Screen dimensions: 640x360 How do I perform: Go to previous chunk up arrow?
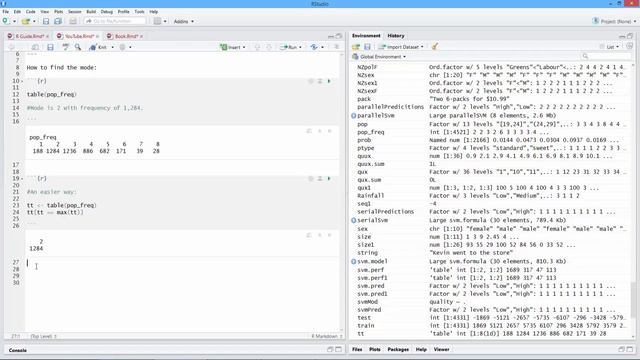257,47
